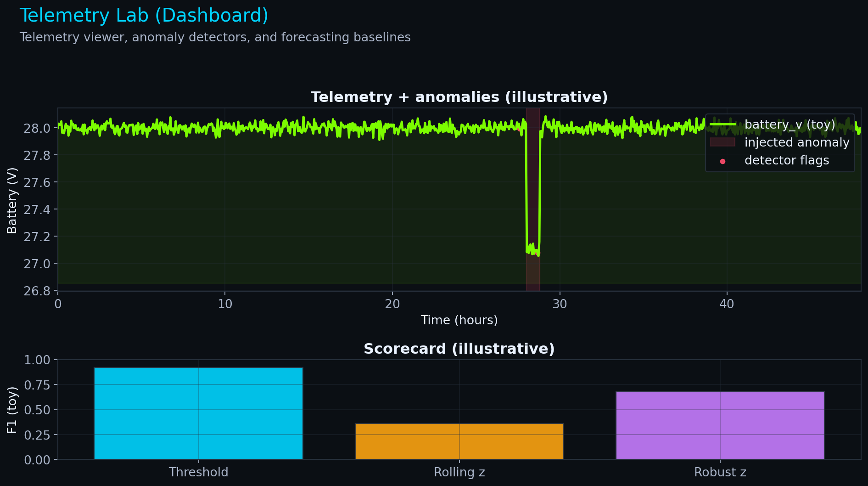This screenshot has height=486, width=868.
Task: Select the cyan Threshold bar
Action: pyautogui.click(x=198, y=413)
